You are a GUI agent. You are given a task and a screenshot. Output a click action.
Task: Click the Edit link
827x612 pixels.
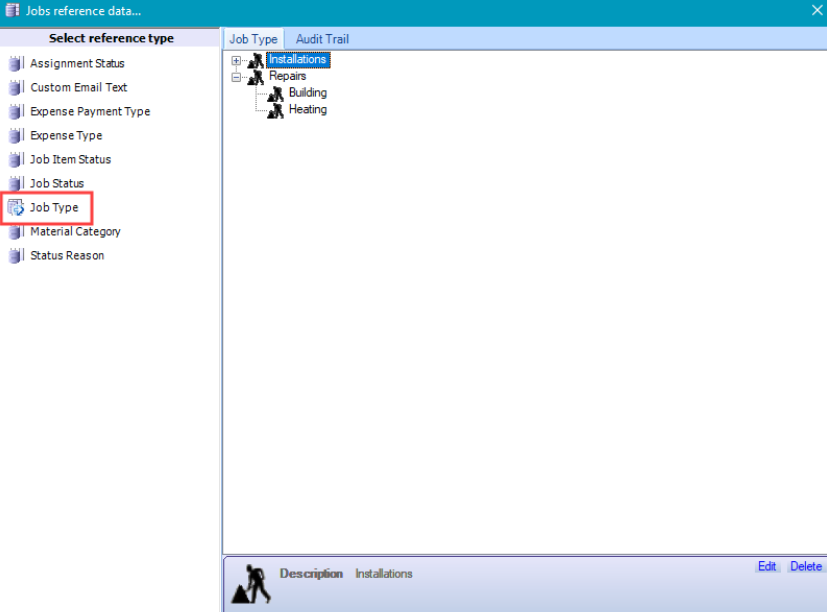point(767,566)
